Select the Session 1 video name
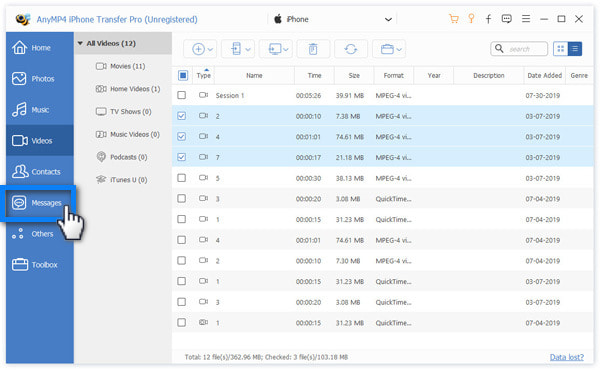The height and width of the screenshot is (370, 600). 230,95
